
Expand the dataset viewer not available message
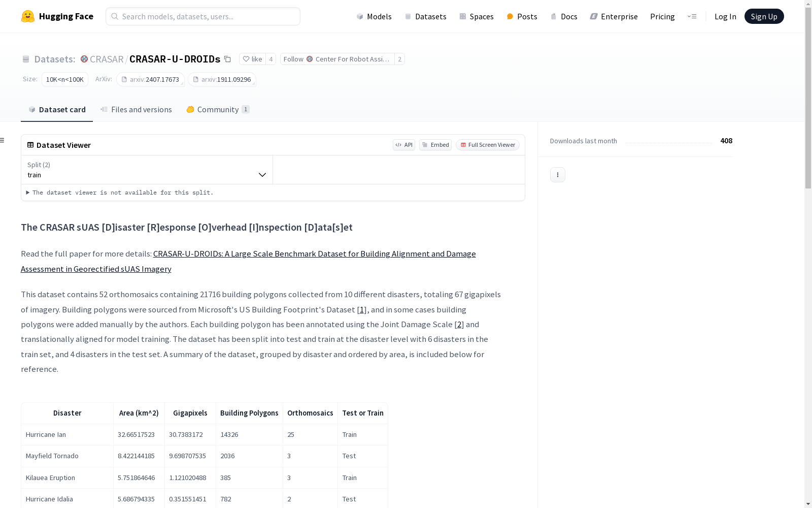point(120,193)
